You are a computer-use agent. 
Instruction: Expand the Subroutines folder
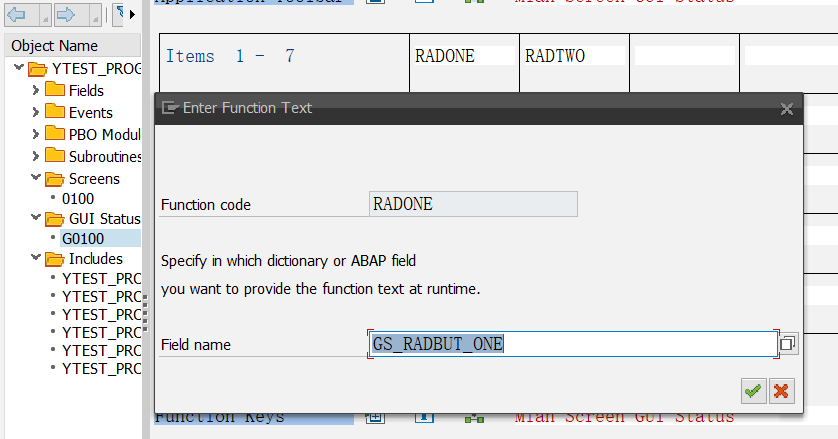click(x=36, y=157)
